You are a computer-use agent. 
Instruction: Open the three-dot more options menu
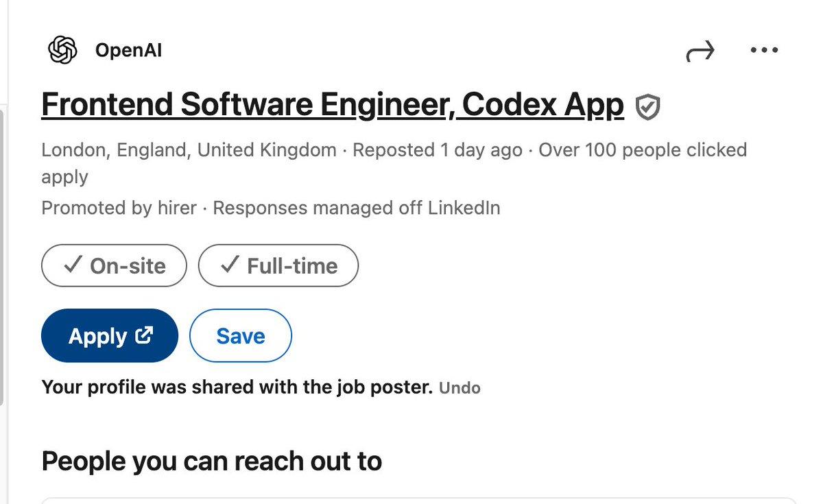(x=764, y=50)
